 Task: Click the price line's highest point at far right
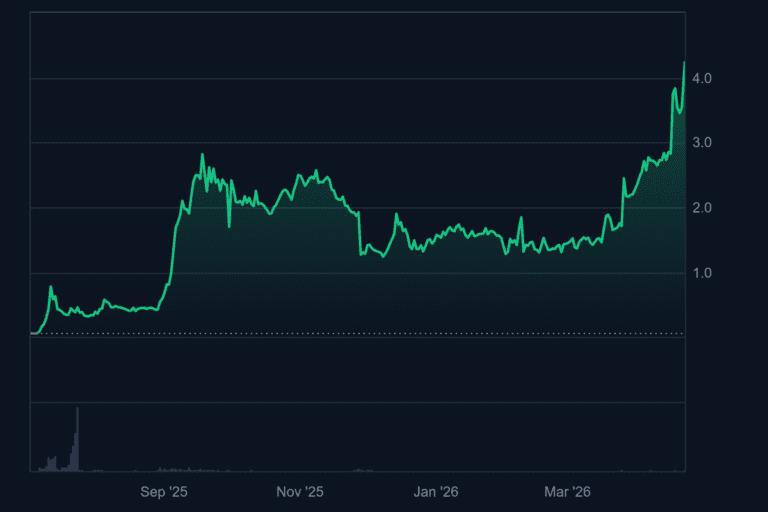pyautogui.click(x=684, y=62)
